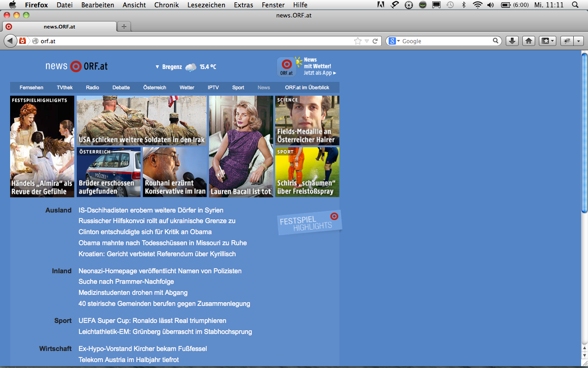Open the Downloads arrow button
588x368 pixels.
(x=512, y=41)
